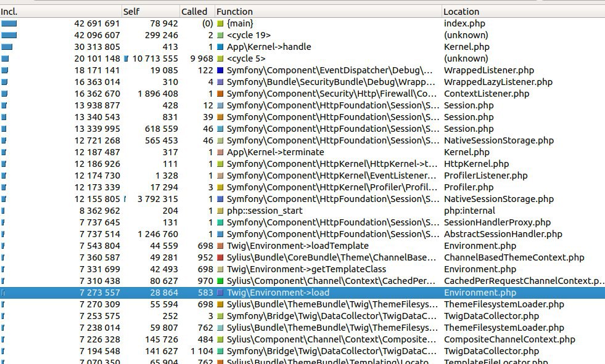605x364 pixels.
Task: Select the App\Kernel->terminate function
Action: tap(302, 152)
